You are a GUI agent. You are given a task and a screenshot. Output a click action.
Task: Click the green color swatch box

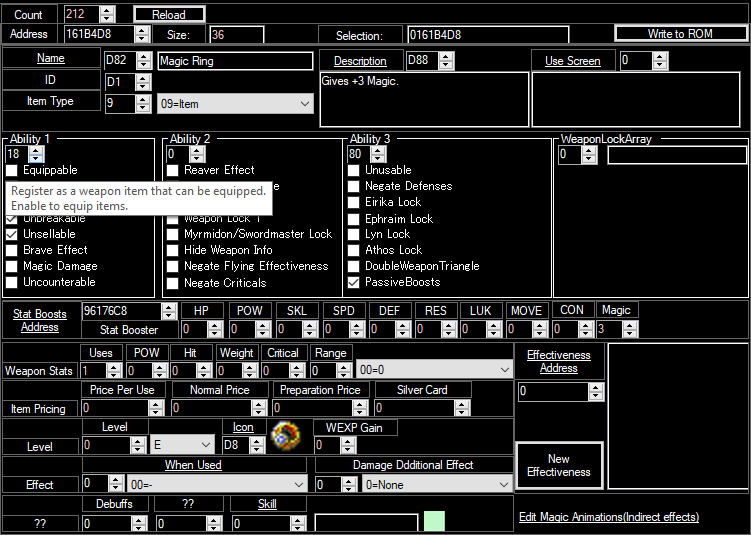coord(435,522)
